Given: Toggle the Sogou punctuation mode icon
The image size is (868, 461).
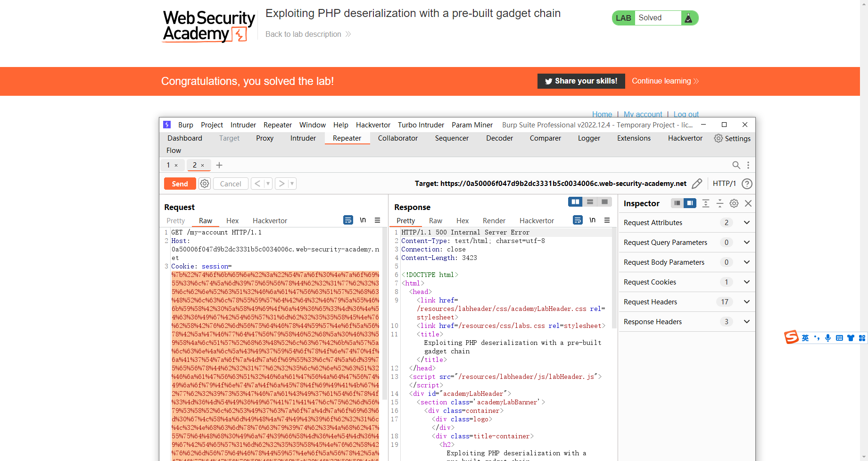Looking at the screenshot, I should 817,338.
